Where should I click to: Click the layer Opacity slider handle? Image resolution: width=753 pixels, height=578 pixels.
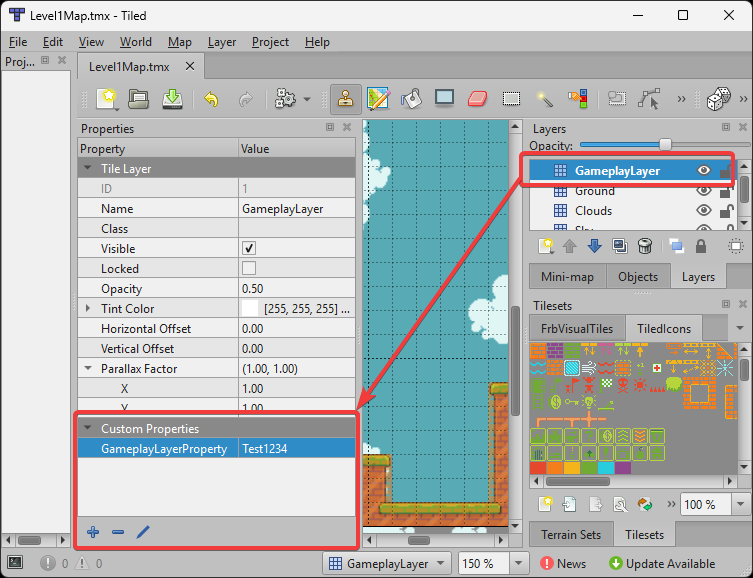[x=665, y=145]
